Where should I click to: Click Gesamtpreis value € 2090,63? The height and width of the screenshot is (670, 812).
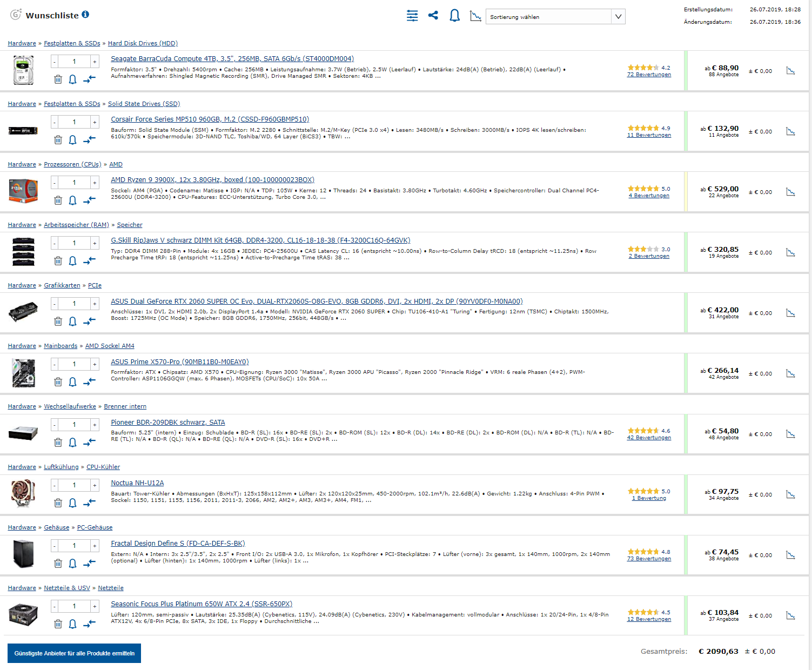(x=719, y=652)
